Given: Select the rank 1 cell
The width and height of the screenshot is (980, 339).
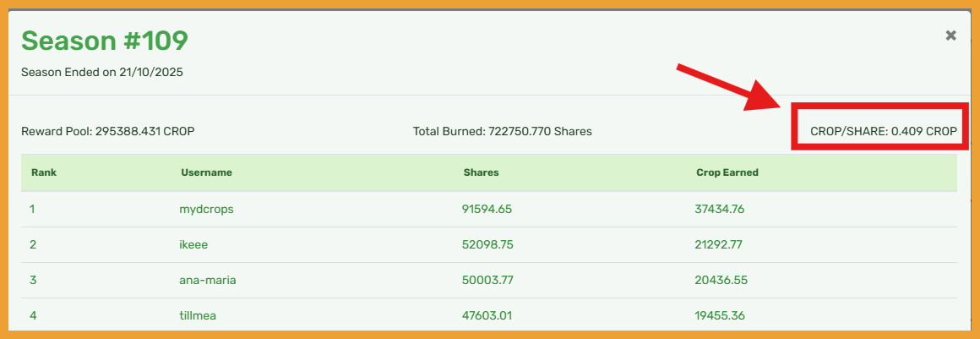Looking at the screenshot, I should (x=32, y=210).
